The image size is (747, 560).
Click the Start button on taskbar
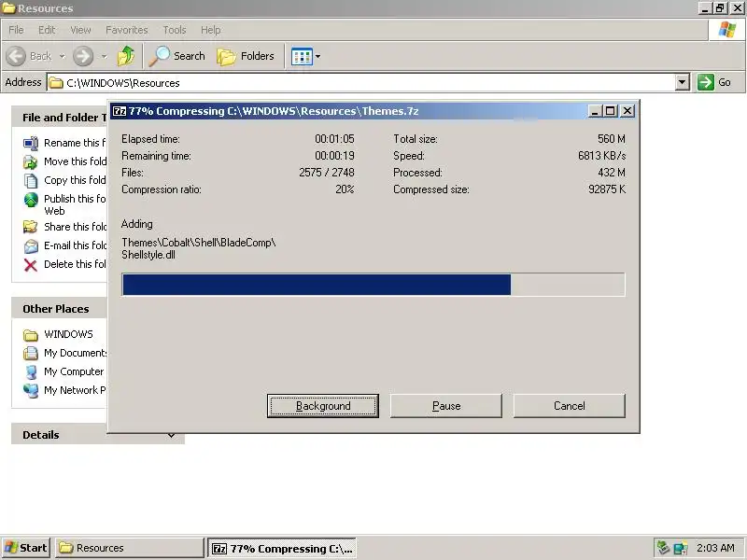[x=26, y=548]
